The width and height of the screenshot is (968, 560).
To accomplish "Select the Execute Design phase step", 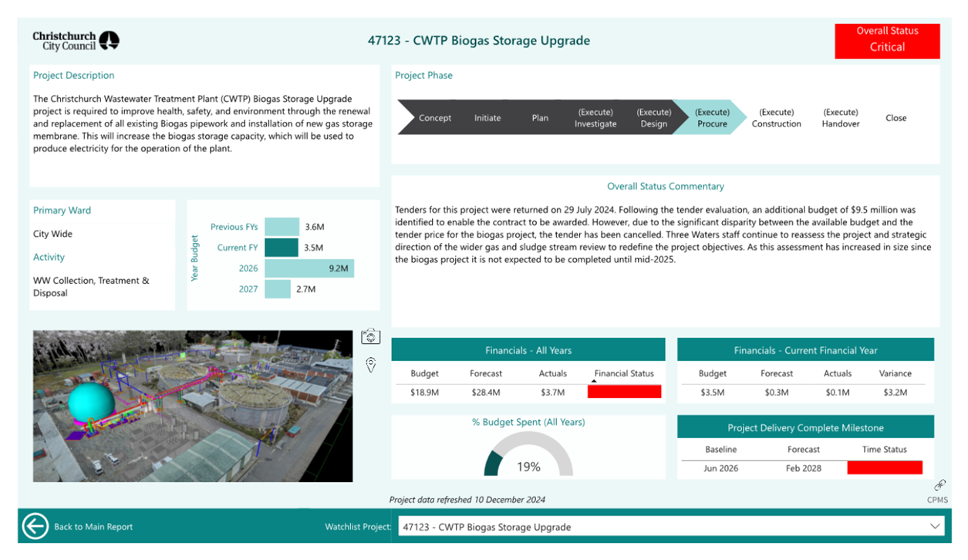I will pyautogui.click(x=653, y=118).
